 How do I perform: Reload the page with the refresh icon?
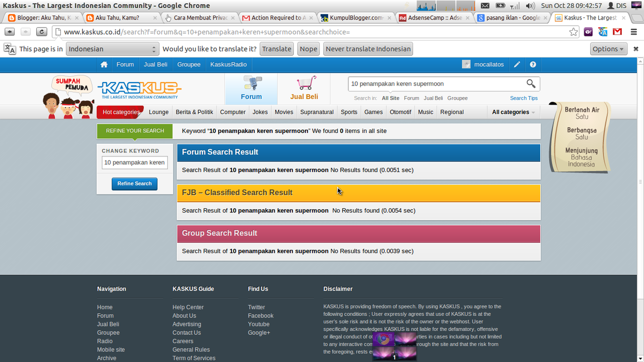click(x=42, y=32)
